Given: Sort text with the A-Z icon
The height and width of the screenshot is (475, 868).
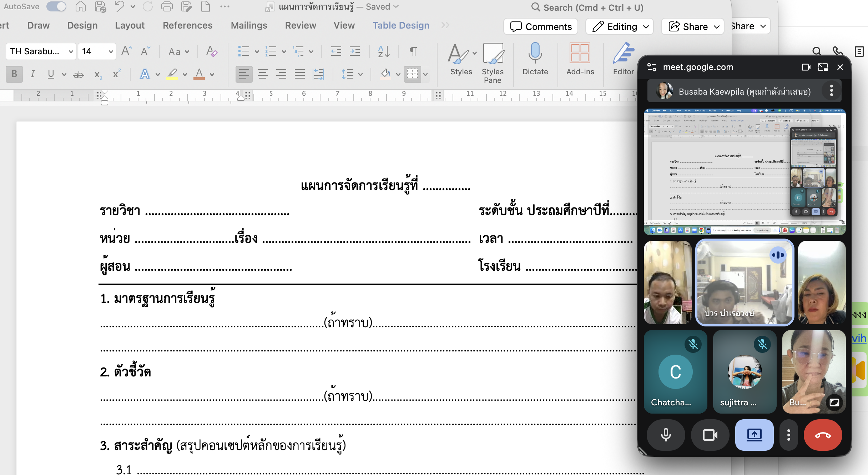Looking at the screenshot, I should [x=384, y=51].
